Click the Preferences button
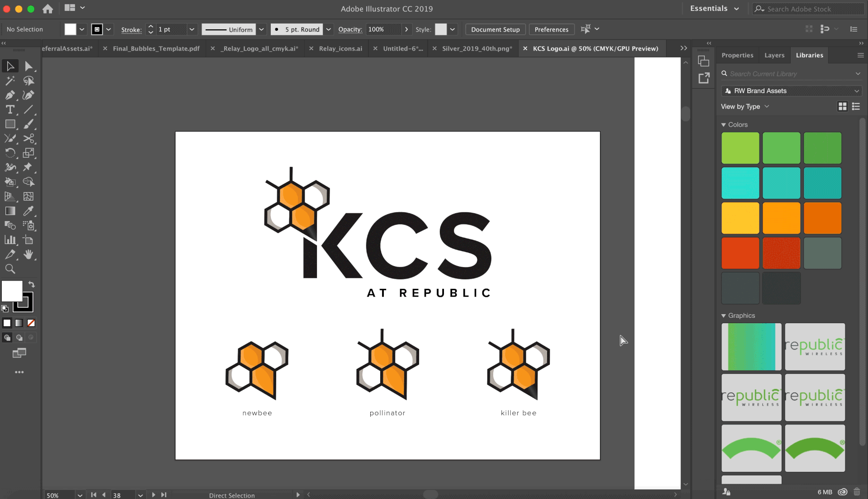Image resolution: width=868 pixels, height=499 pixels. 551,29
